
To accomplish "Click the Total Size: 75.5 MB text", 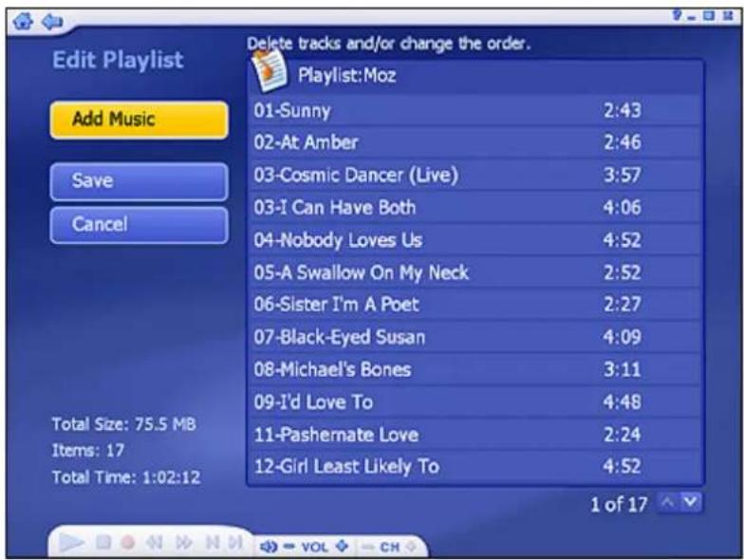I will tap(123, 423).
